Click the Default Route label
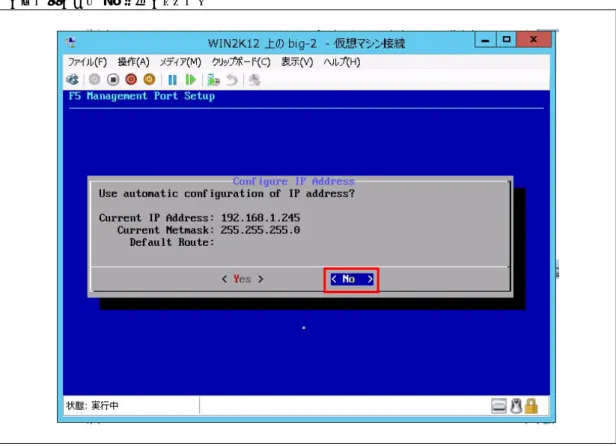616x446 pixels. (172, 242)
